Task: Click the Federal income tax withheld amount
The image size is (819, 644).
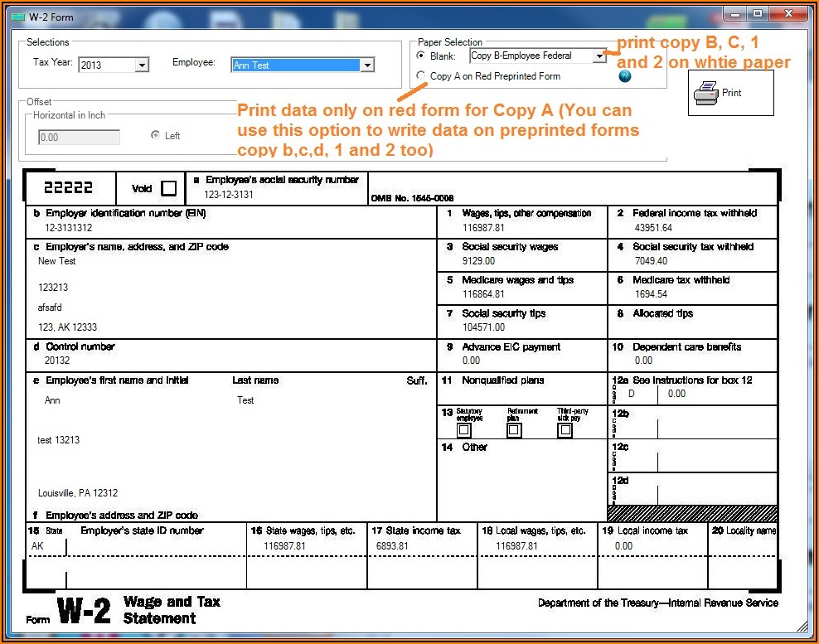Action: pos(653,228)
